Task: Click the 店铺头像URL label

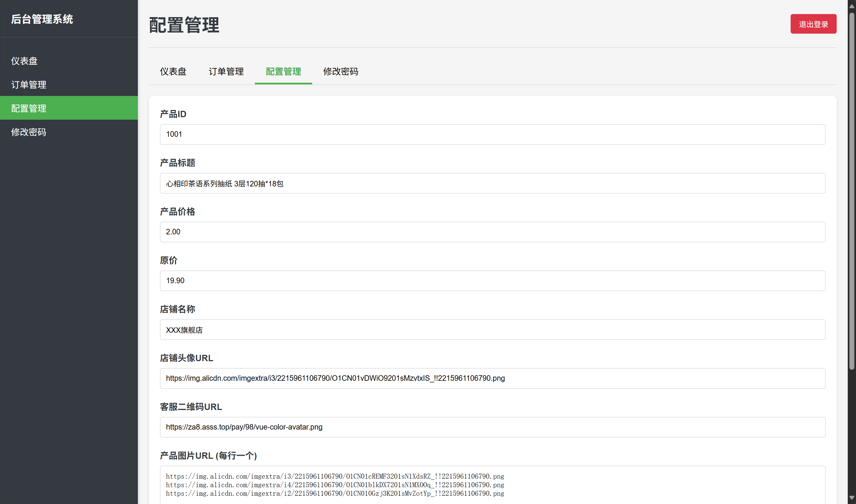Action: [x=186, y=358]
